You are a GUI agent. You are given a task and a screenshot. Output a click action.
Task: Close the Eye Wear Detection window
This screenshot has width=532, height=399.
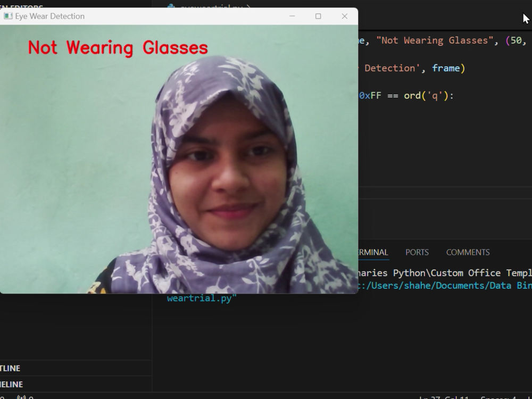point(344,16)
